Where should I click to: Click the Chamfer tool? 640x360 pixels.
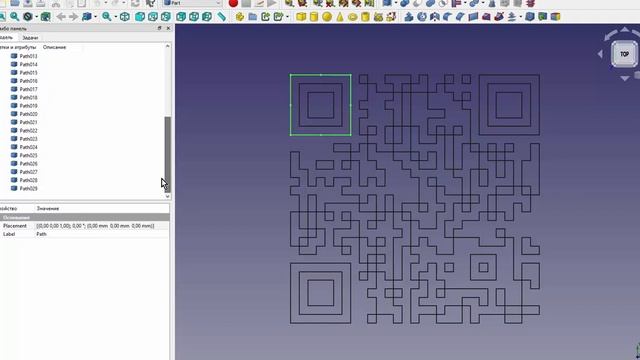coord(460,17)
